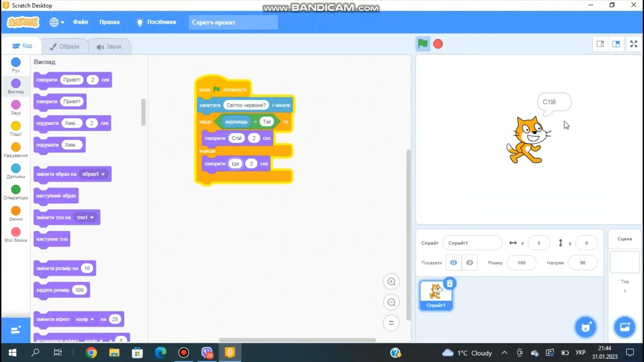This screenshot has height=362, width=644.
Task: Click the відповідь reporter in script
Action: tap(236, 122)
